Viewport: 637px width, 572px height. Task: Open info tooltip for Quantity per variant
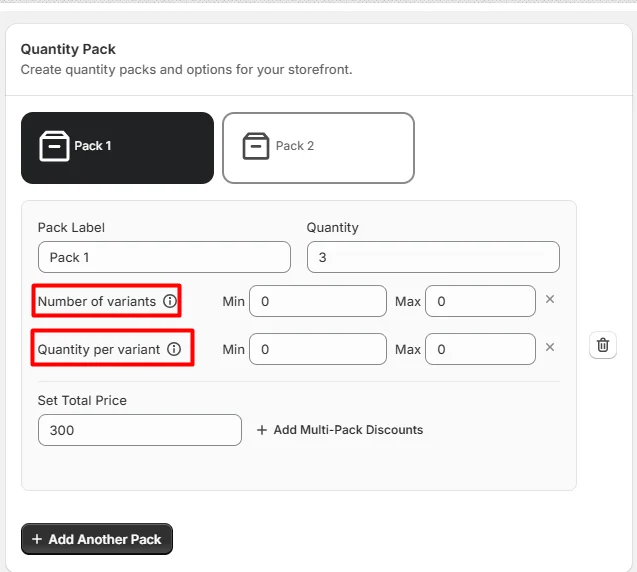[174, 349]
